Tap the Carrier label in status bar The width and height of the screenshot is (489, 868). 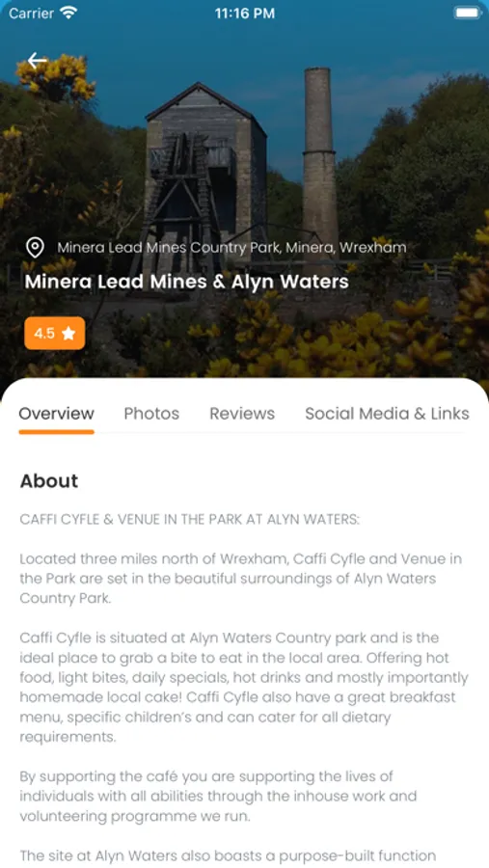[x=31, y=14]
